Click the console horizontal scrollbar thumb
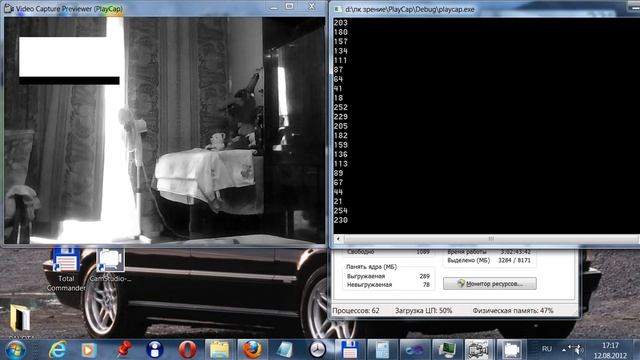640x360 pixels. [491, 238]
